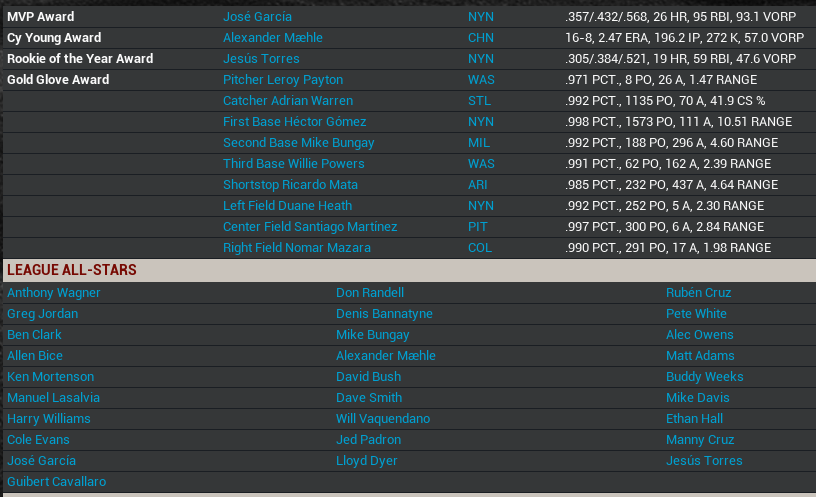
Task: Click the STL team link
Action: pyautogui.click(x=479, y=101)
